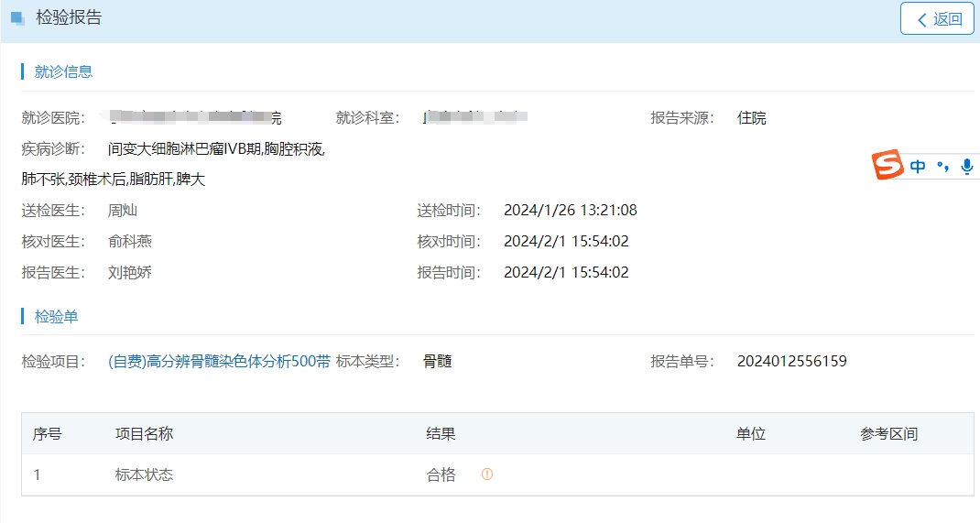Click the Sogou punctuation mode icon
Screen dimensions: 980x523
(942, 166)
